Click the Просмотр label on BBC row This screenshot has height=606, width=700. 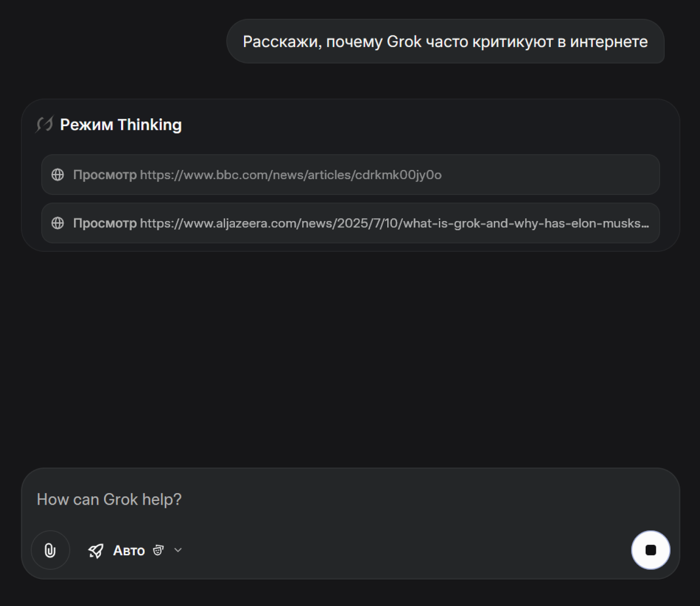[x=105, y=175]
